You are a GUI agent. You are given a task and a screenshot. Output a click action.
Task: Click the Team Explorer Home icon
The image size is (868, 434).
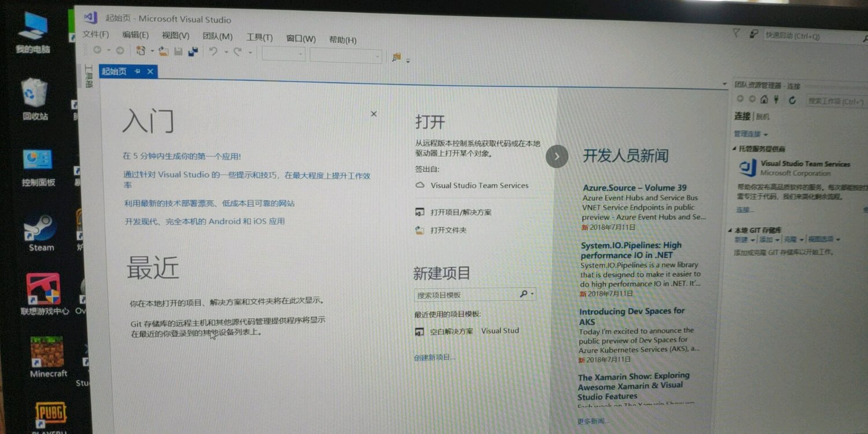coord(764,99)
